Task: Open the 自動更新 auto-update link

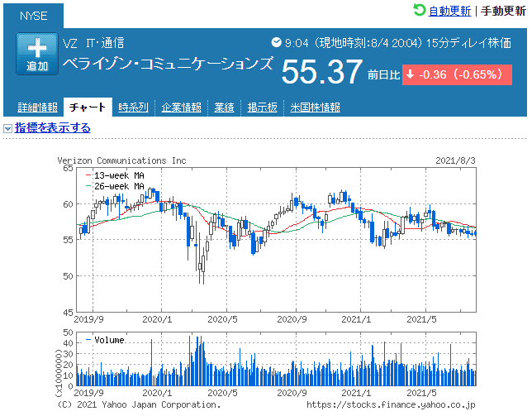Action: [x=449, y=11]
